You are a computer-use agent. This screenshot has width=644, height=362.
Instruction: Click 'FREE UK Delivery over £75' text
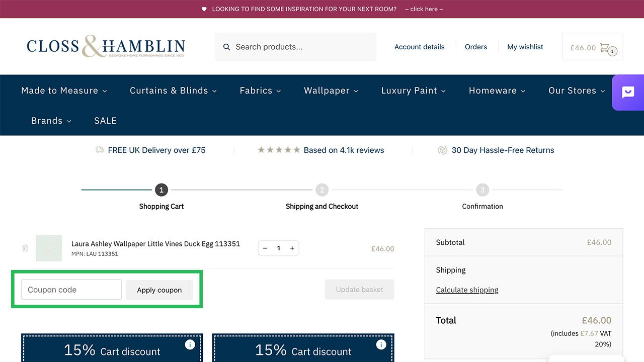[x=156, y=150]
